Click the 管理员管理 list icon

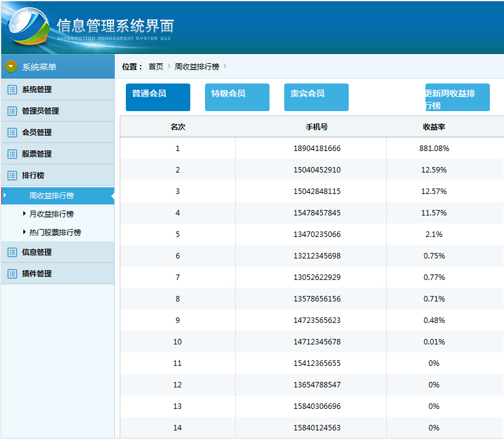click(x=12, y=111)
